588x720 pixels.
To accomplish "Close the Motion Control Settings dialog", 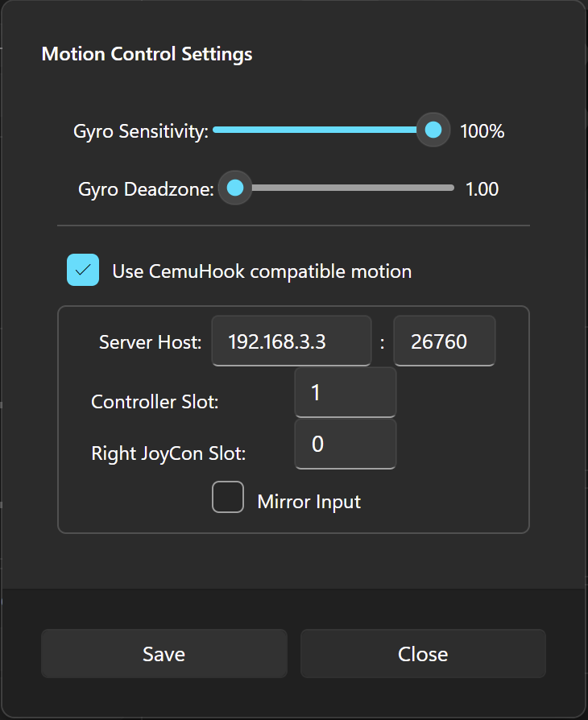I will 423,653.
